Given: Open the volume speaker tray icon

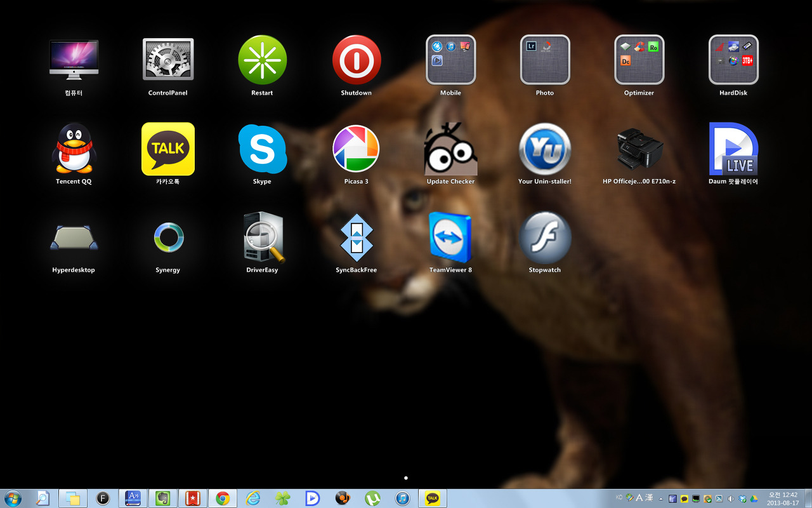Looking at the screenshot, I should pos(731,499).
